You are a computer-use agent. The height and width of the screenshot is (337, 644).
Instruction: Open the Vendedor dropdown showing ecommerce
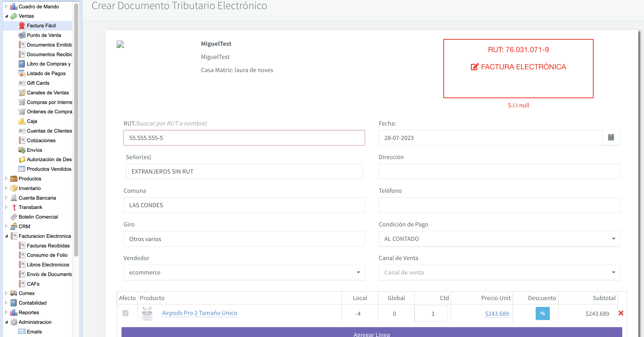point(244,272)
